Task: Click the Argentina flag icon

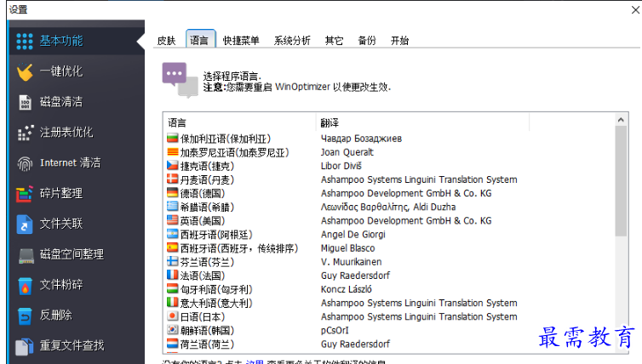Action: [172, 235]
